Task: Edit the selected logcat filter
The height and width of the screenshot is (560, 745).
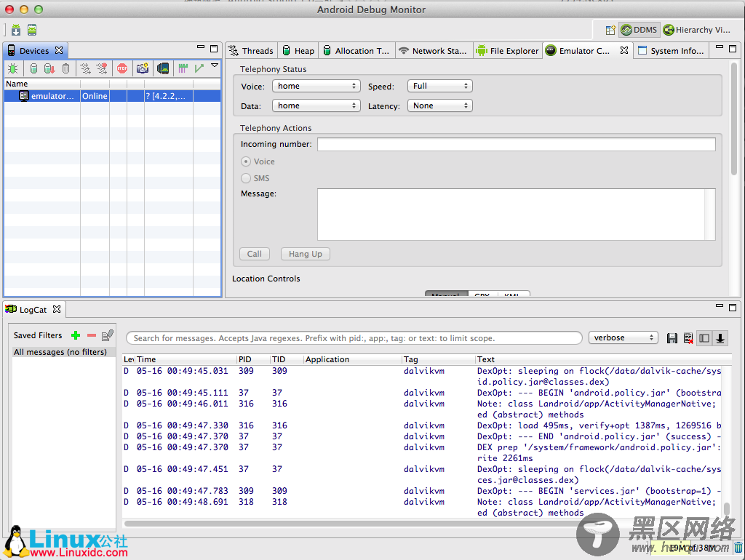Action: (x=108, y=335)
